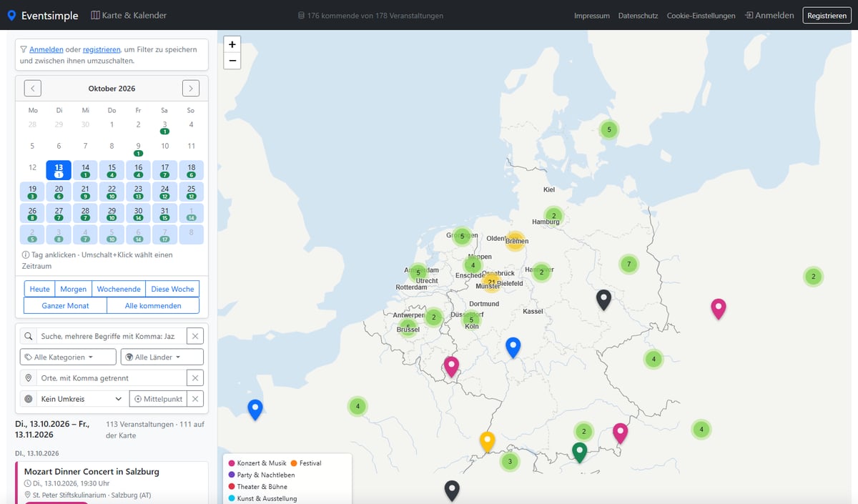Screen dimensions: 858x504
Task: Click the Theater & Bühne legend swatch
Action: [232, 487]
